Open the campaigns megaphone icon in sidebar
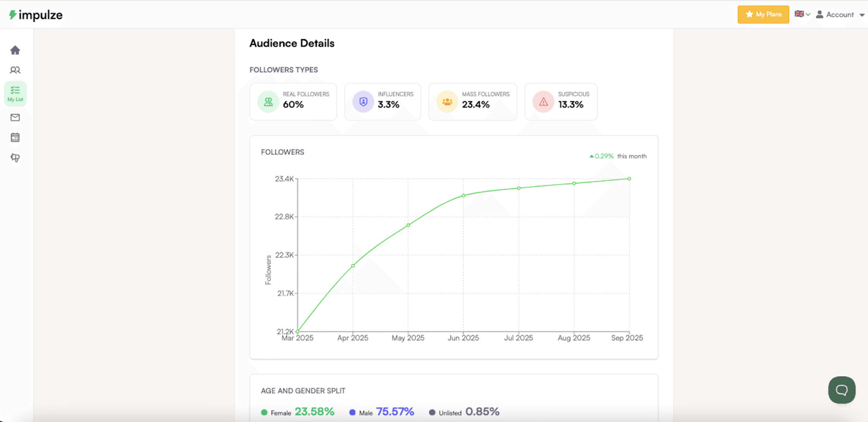This screenshot has height=422, width=868. click(x=15, y=157)
